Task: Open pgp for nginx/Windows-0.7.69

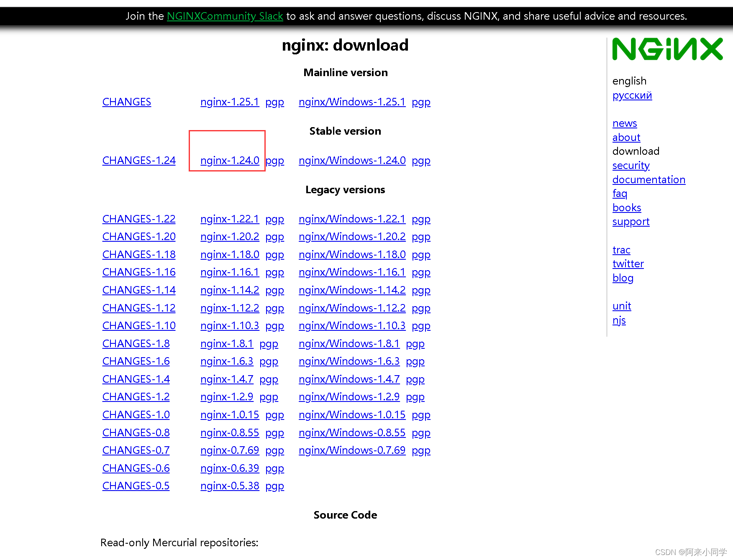Action: (421, 450)
